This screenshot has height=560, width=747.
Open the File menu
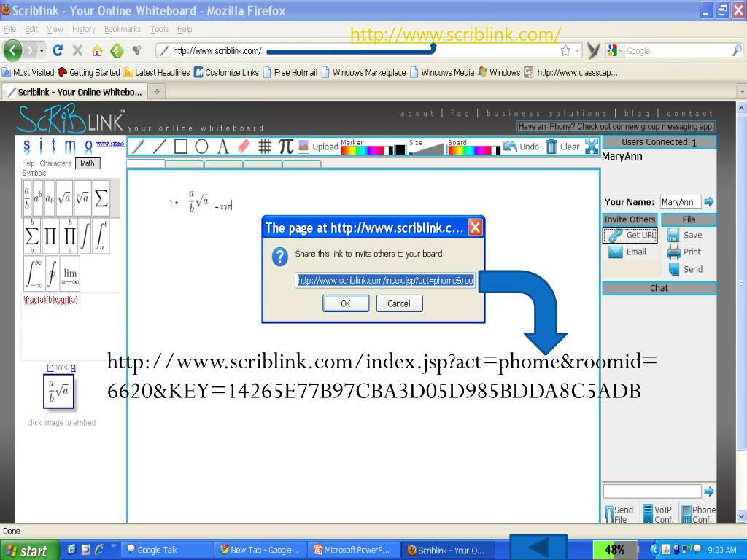[9, 29]
